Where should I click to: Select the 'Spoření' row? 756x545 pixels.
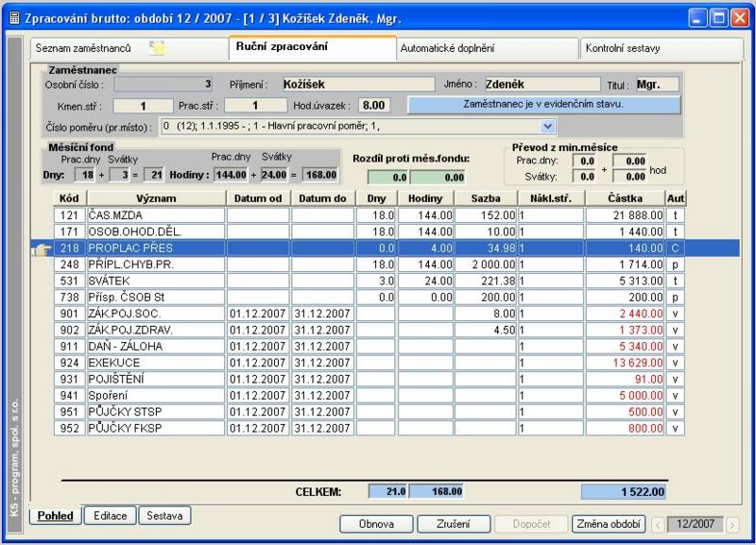[369, 396]
